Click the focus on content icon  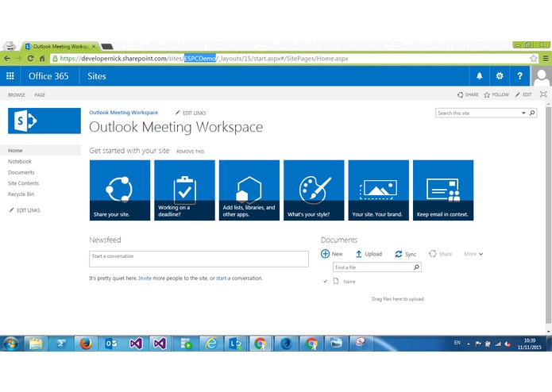pyautogui.click(x=543, y=94)
